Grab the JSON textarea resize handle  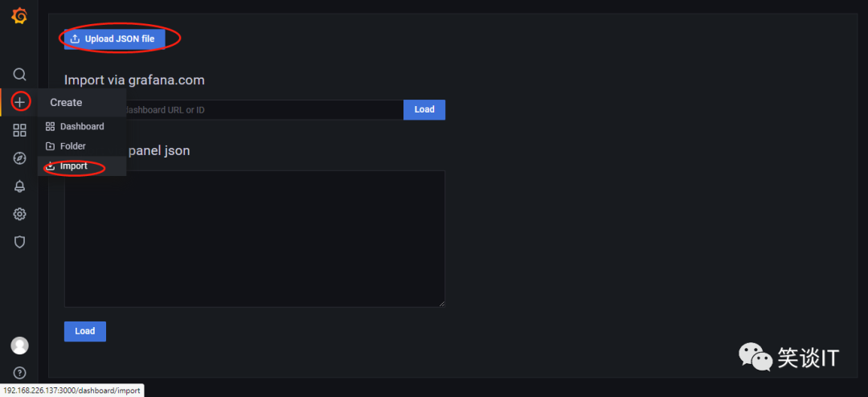pyautogui.click(x=441, y=303)
